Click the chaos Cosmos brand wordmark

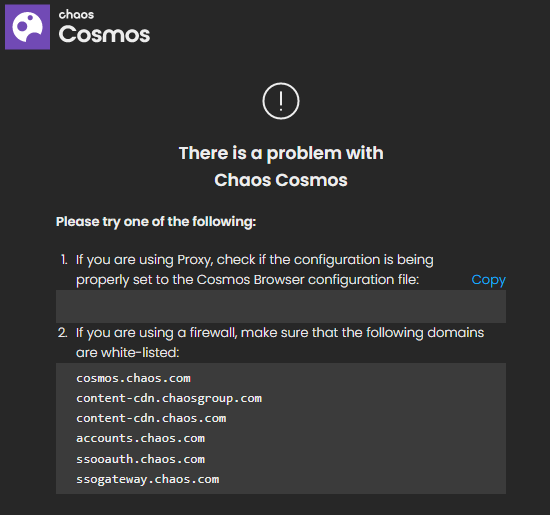(x=104, y=27)
